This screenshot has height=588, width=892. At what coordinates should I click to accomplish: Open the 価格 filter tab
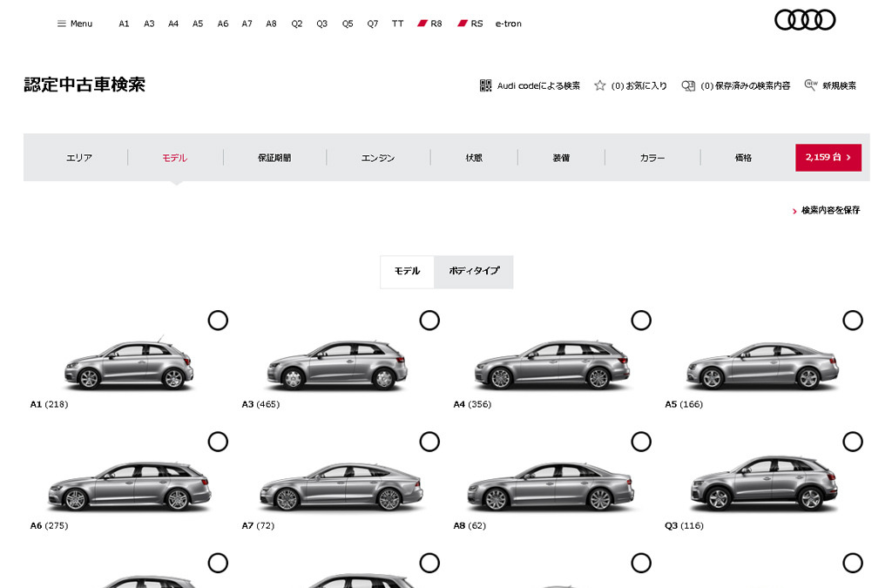click(743, 158)
